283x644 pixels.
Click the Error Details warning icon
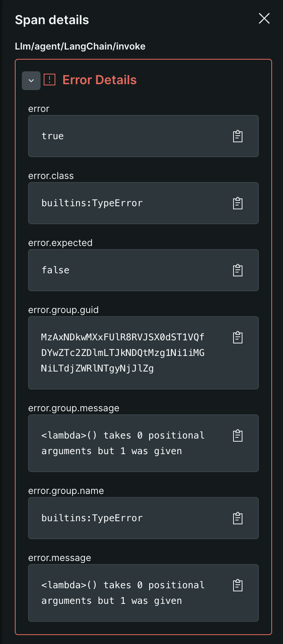click(50, 80)
